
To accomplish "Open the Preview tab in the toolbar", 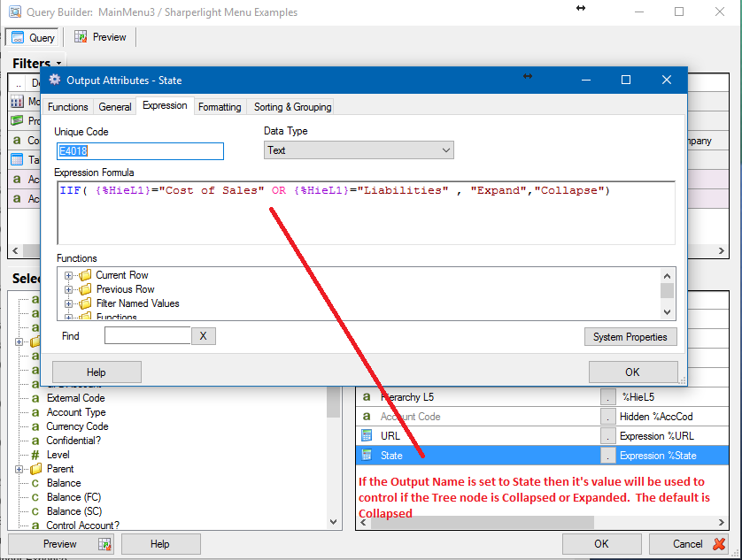I will point(100,37).
